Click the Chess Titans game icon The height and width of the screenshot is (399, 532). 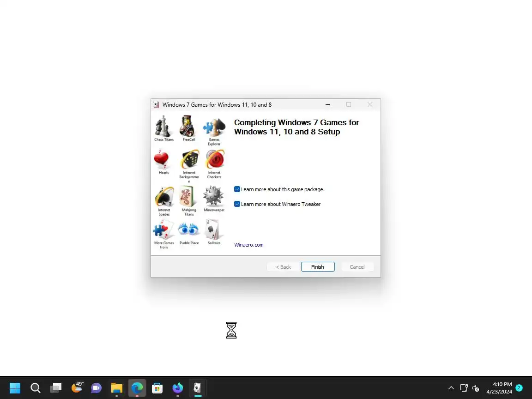pos(163,126)
